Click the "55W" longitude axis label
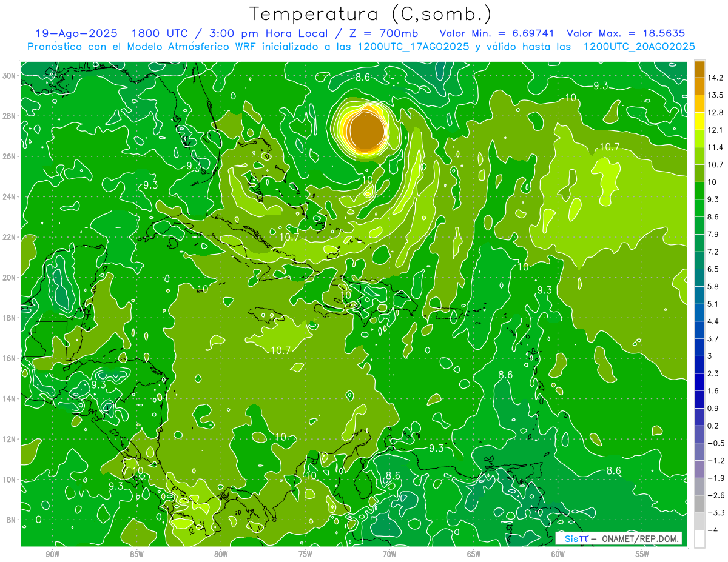The height and width of the screenshot is (562, 728). 642,554
